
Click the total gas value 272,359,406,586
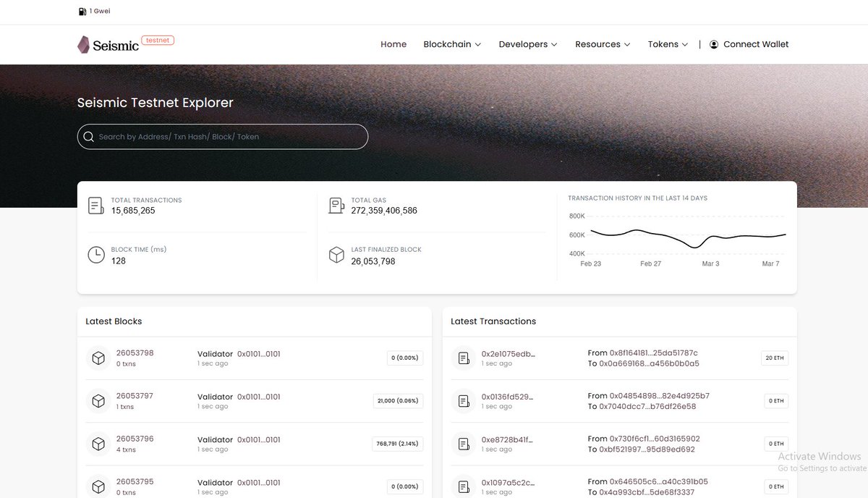pyautogui.click(x=384, y=211)
